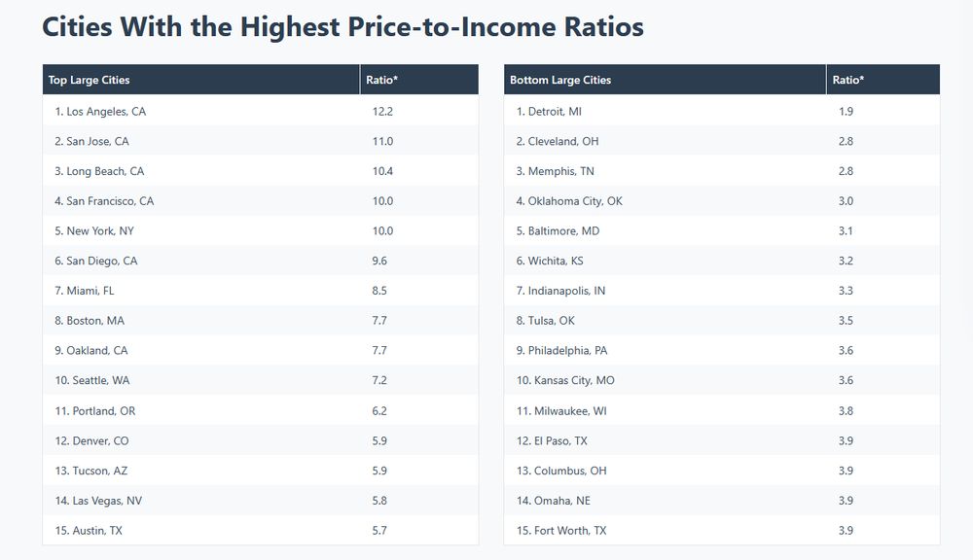This screenshot has height=560, width=973.
Task: Click '13. Columbus, OH' row
Action: (722, 471)
